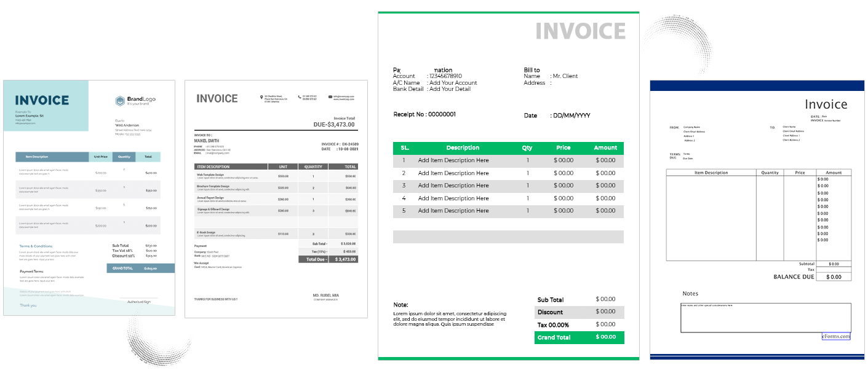Click 'MAIKEL SMITH' client name
Image resolution: width=868 pixels, height=373 pixels.
pyautogui.click(x=207, y=140)
